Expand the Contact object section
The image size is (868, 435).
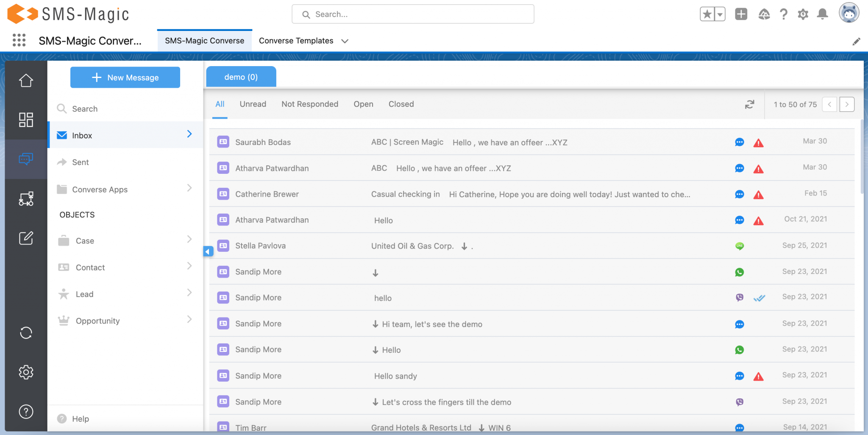tap(189, 266)
